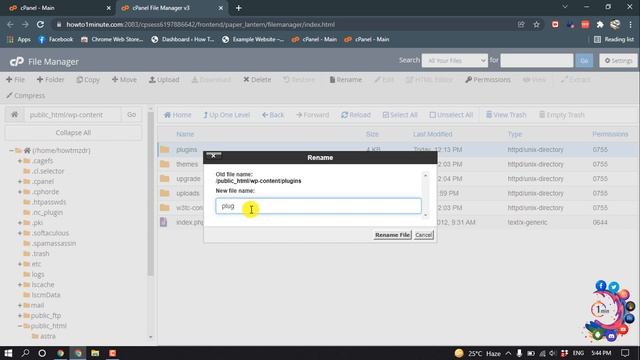
Task: Create a new Folder from toolbar
Action: click(x=50, y=80)
